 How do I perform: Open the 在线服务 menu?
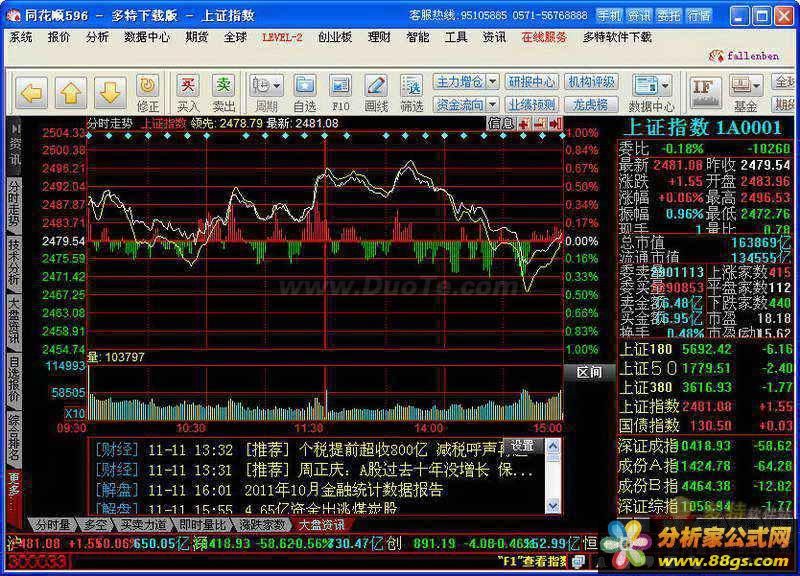coord(544,37)
